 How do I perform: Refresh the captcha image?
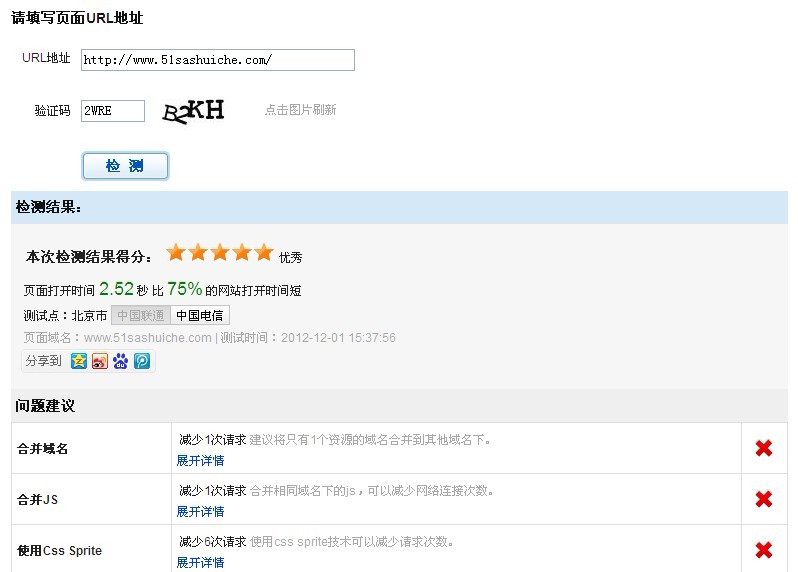coord(194,110)
